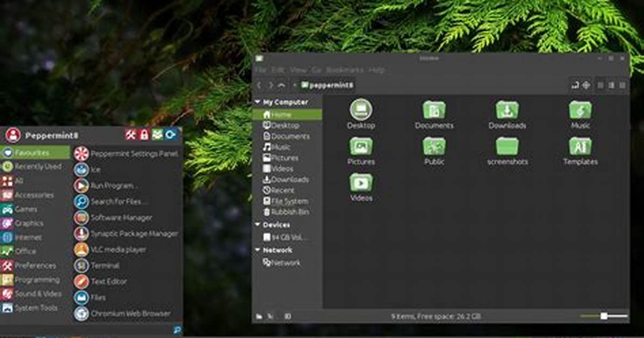Viewport: 644px width, 338px height.
Task: Open the View menu
Action: coord(298,70)
